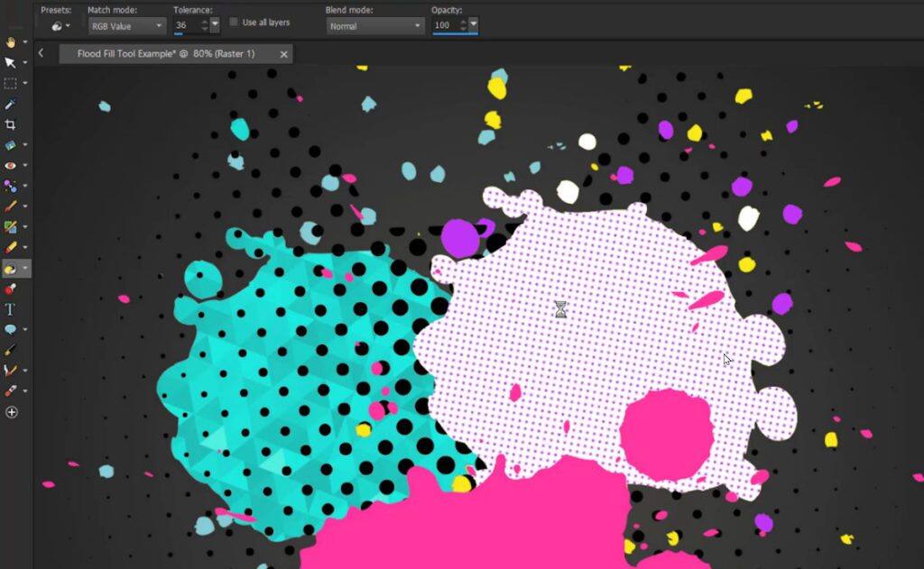Click the back chevron beside the document tab
Image resolution: width=924 pixels, height=569 pixels.
coord(42,54)
